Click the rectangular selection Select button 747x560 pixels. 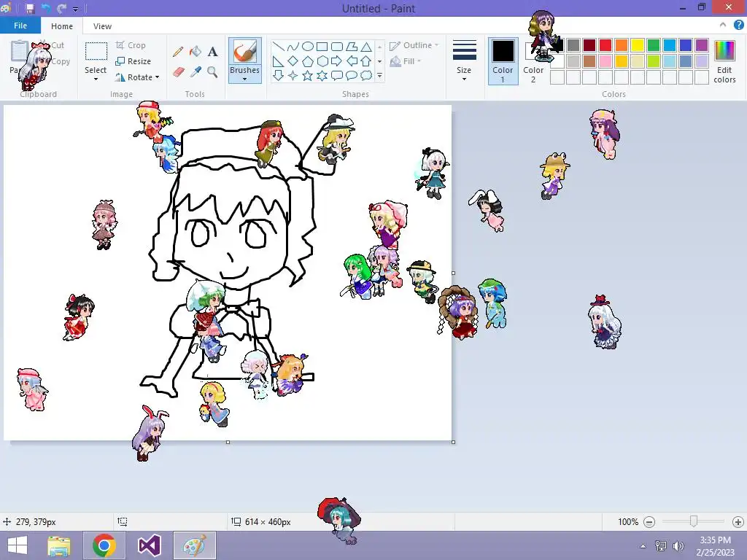96,51
